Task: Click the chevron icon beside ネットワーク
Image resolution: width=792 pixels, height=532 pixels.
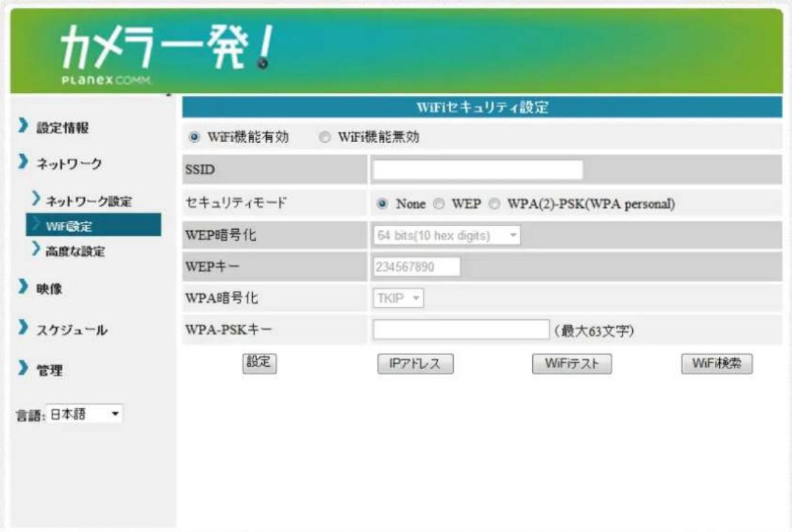Action: pyautogui.click(x=22, y=162)
